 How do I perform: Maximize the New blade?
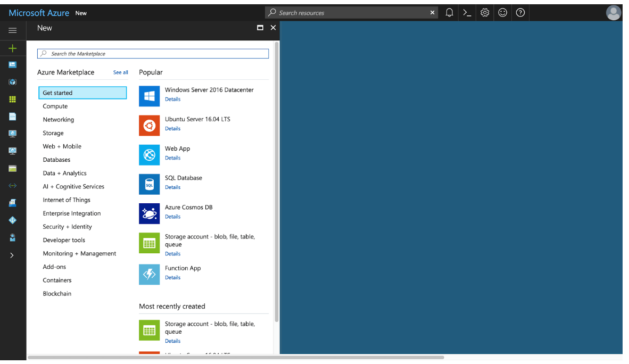(260, 28)
